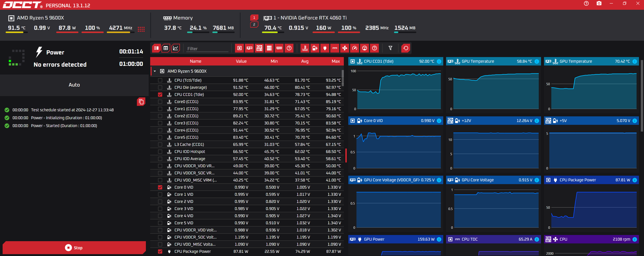Collapse the AMD Ryzen 5 9600X group
This screenshot has height=256, width=644.
tap(155, 71)
